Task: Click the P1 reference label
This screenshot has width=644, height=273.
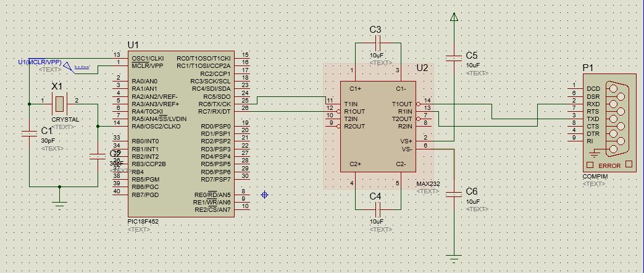Action: pyautogui.click(x=588, y=68)
